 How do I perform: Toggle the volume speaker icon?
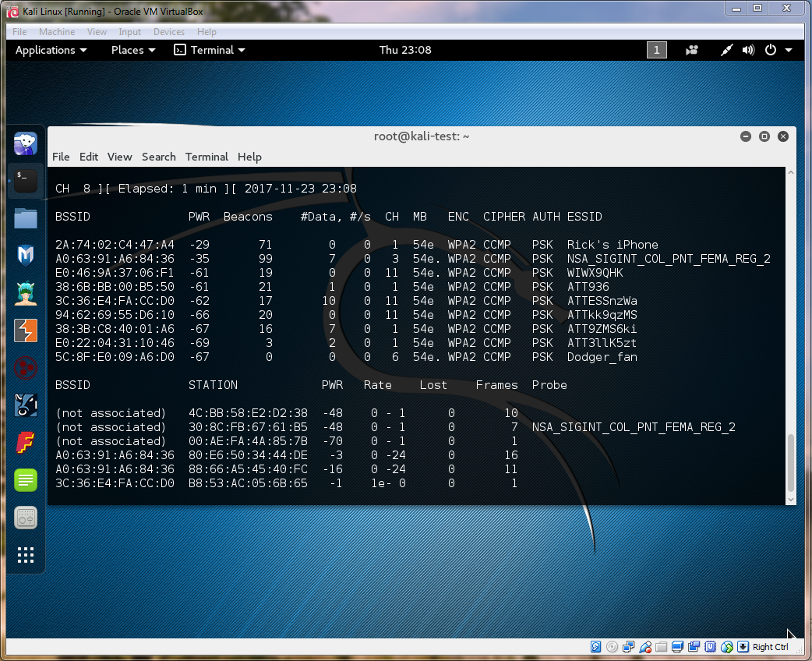pos(748,50)
